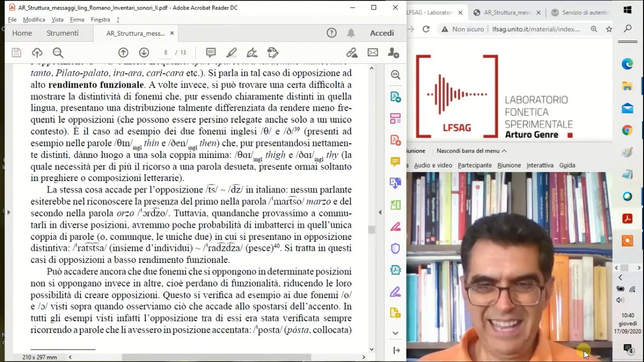This screenshot has width=644, height=362.
Task: Click the teal Optimize PDF icon
Action: coord(395,270)
